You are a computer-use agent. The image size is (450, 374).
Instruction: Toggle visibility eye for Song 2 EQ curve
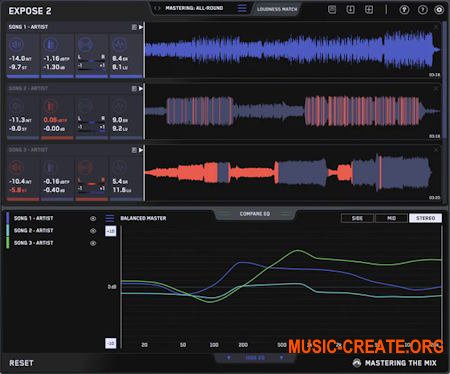pos(93,231)
